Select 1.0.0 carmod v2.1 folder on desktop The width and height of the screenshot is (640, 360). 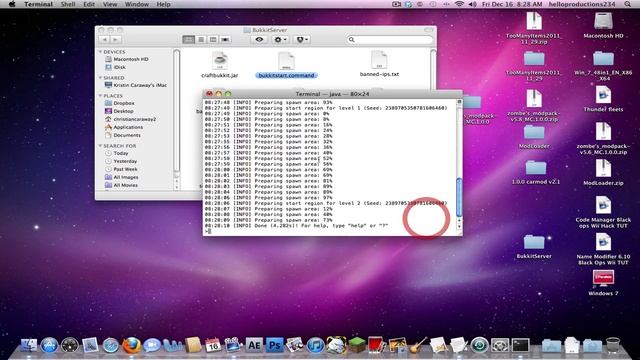[535, 172]
